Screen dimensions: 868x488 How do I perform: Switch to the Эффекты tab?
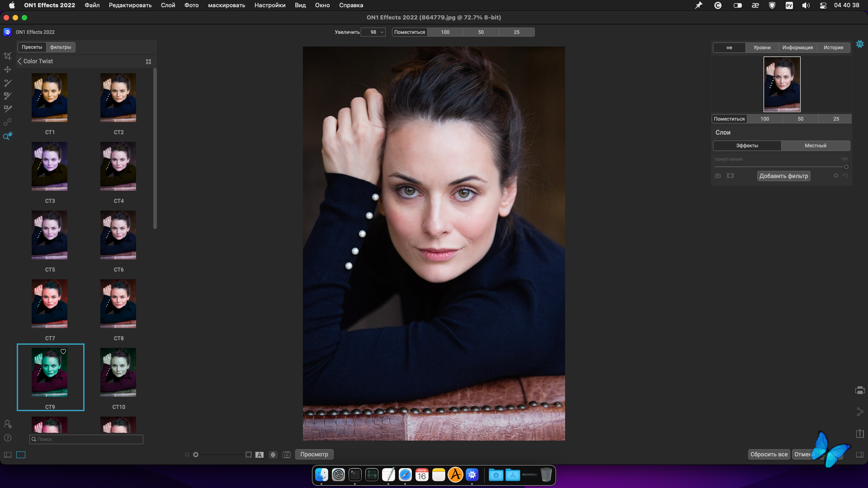[747, 145]
